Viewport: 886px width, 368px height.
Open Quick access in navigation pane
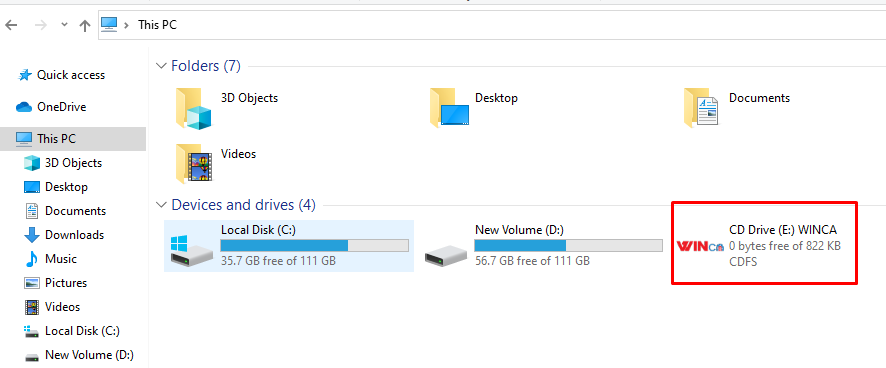[71, 75]
